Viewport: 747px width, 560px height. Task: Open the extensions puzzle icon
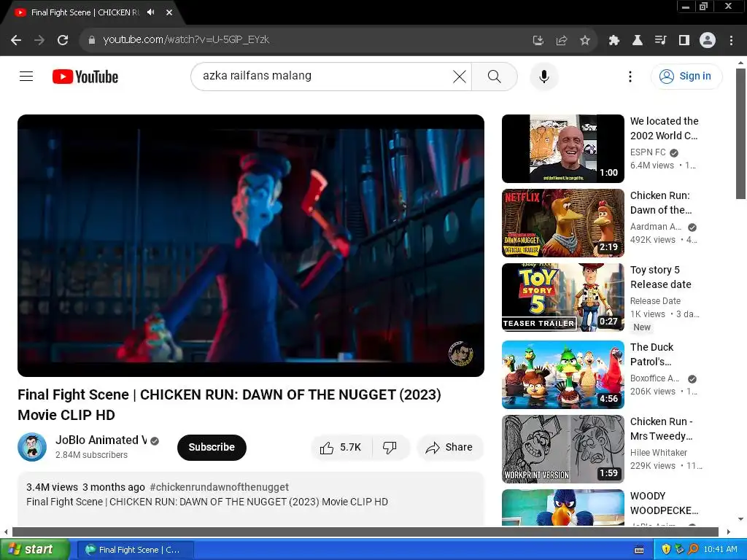[614, 40]
